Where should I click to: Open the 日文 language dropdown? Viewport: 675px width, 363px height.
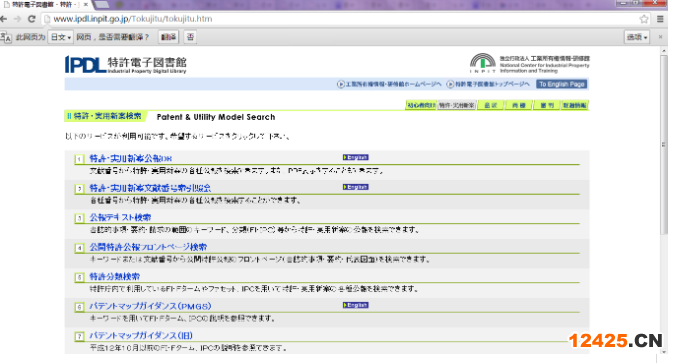coord(60,37)
